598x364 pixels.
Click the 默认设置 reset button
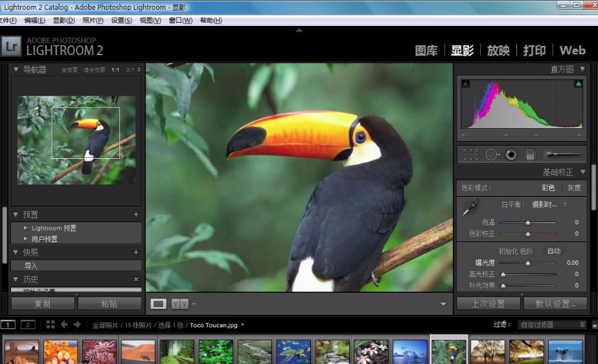555,304
